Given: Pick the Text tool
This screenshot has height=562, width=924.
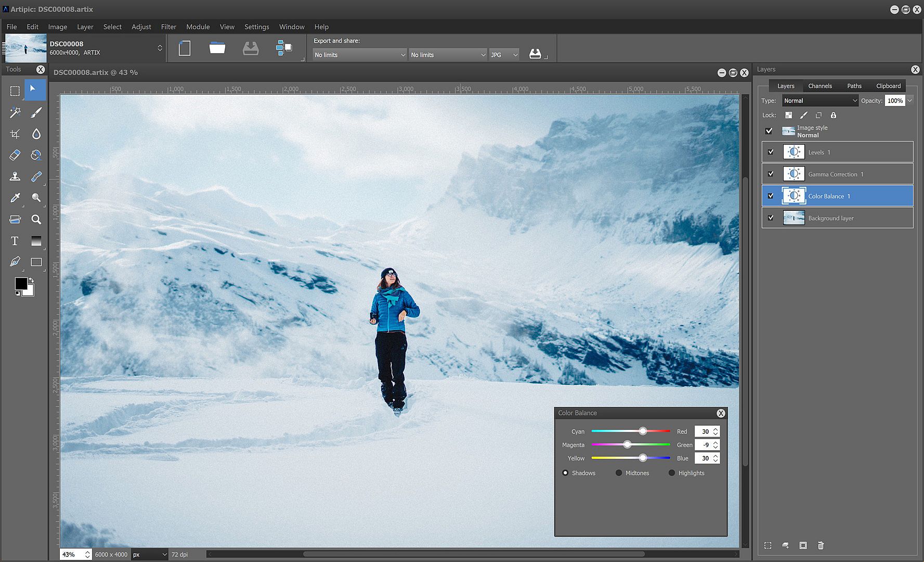Looking at the screenshot, I should pos(15,241).
